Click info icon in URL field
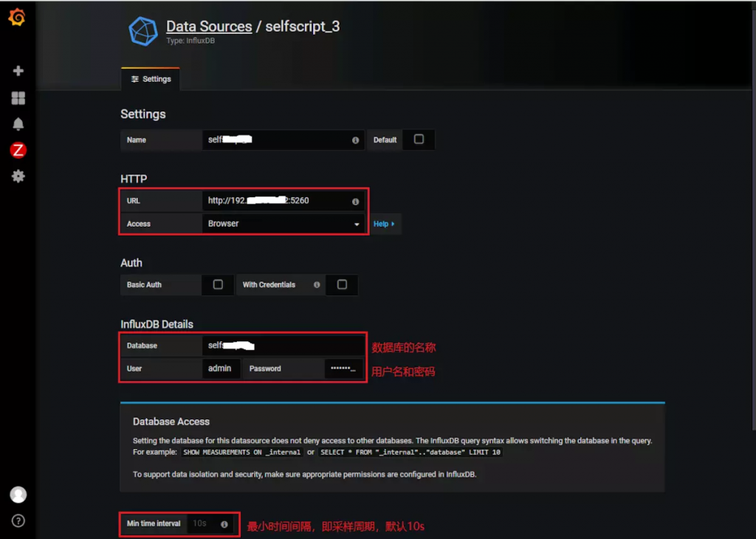 (x=355, y=202)
